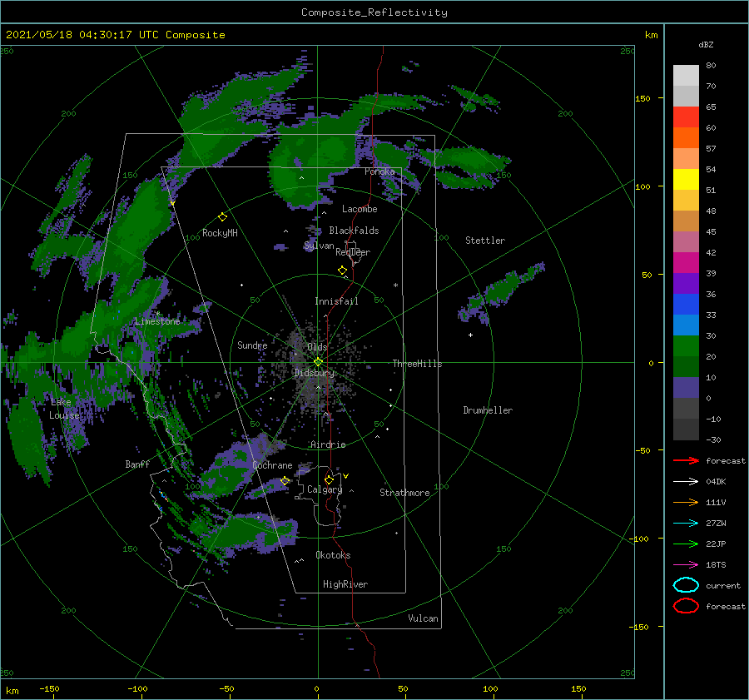Select the Blackfalds label
This screenshot has height=700, width=749.
pos(354,231)
